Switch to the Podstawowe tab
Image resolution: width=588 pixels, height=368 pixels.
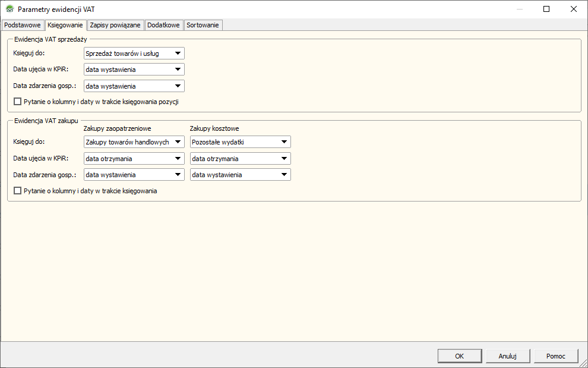(x=23, y=25)
